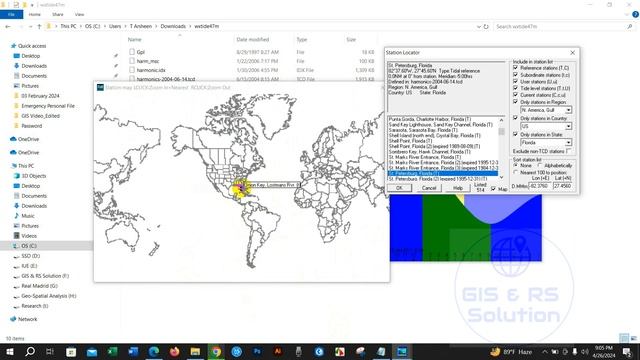Open the File menu in Explorer

(x=11, y=14)
